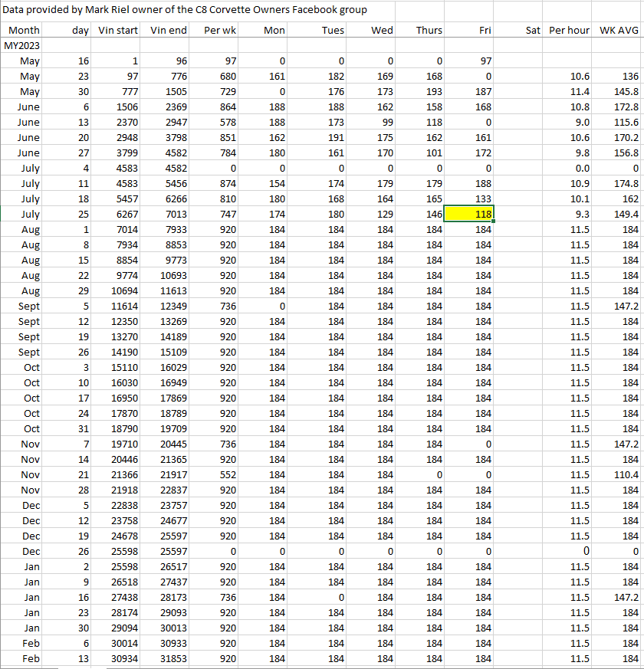Click the Vin end header cell
644x669 pixels.
169,30
